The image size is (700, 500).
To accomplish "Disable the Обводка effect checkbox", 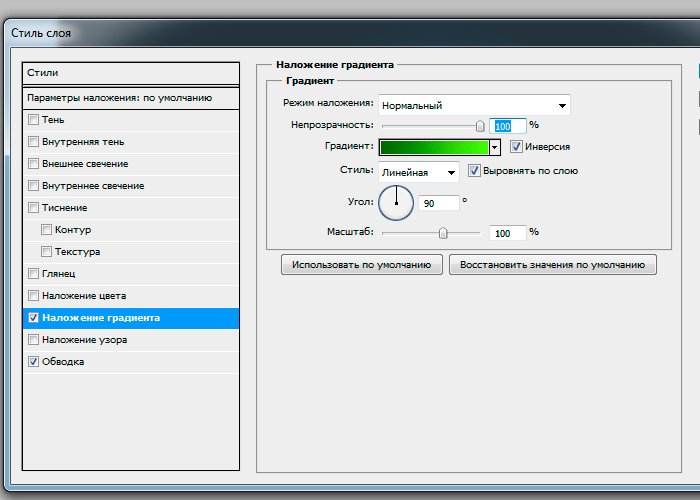I will click(x=34, y=362).
